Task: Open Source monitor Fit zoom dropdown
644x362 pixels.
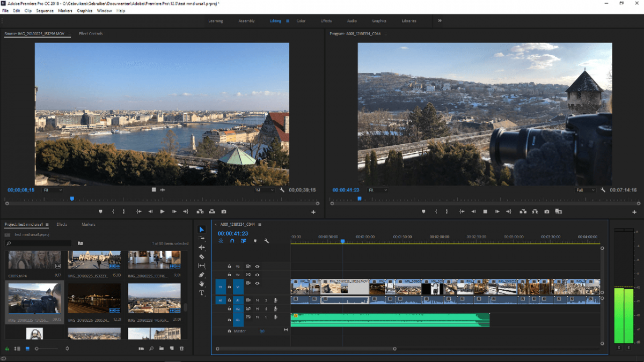Action: point(53,190)
